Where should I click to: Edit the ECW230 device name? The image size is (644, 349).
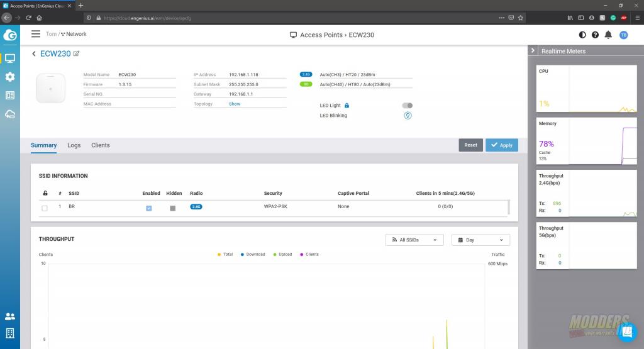point(76,53)
